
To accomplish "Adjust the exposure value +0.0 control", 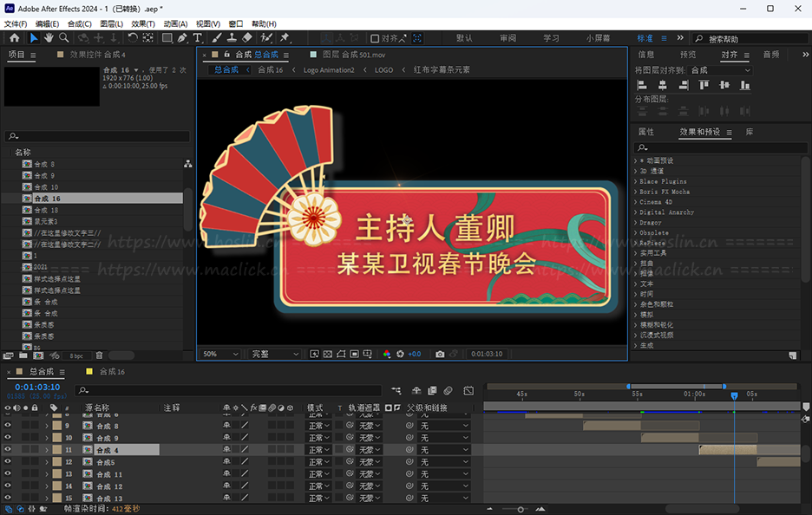I will [x=415, y=355].
